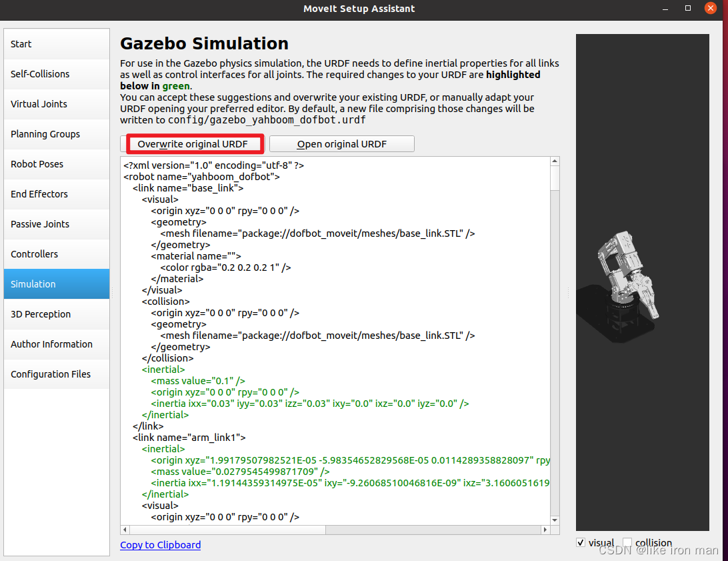728x561 pixels.
Task: Maximize the MoveIt Setup Assistant window
Action: coord(688,9)
